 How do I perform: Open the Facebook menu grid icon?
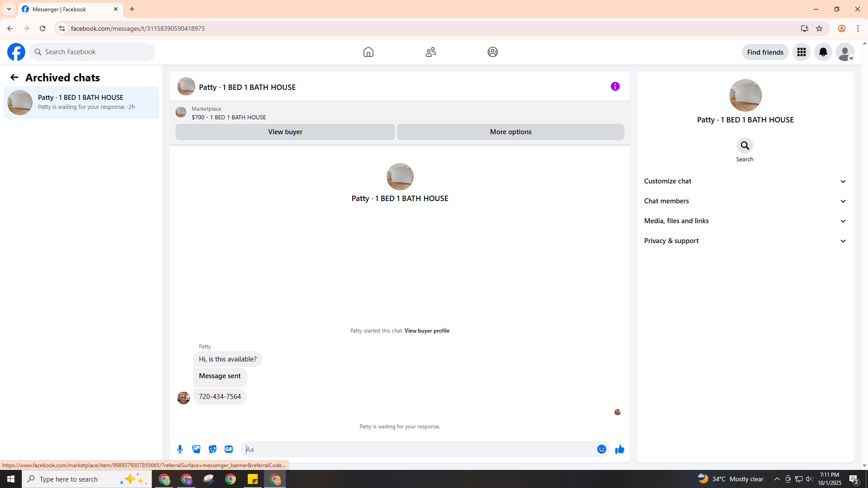[802, 52]
